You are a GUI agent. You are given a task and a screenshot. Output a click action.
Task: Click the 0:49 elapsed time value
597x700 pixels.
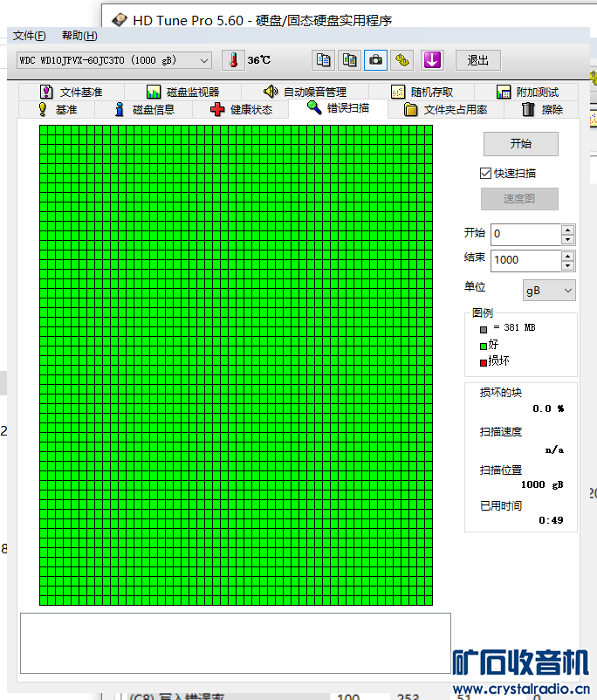[x=551, y=520]
